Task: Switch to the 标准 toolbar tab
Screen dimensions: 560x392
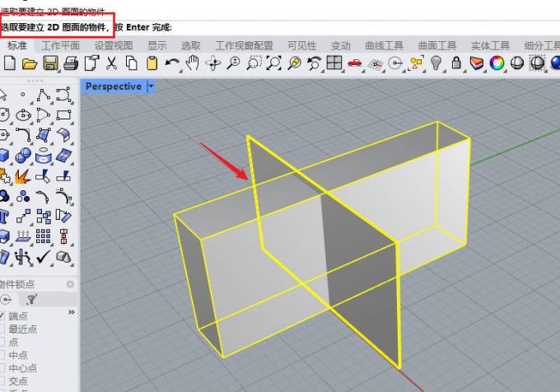Action: [16, 45]
